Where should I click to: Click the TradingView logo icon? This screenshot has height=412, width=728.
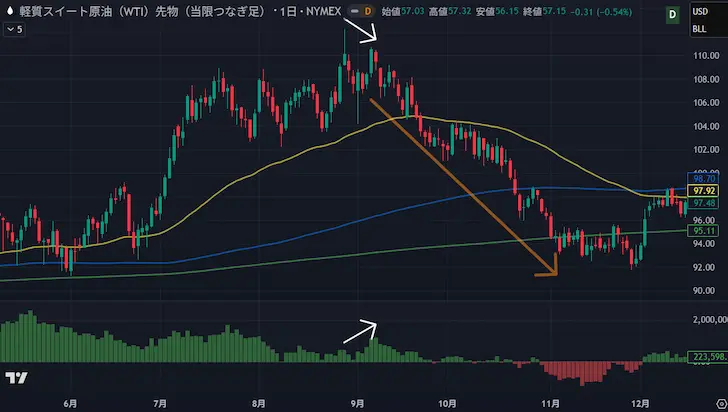click(x=16, y=378)
